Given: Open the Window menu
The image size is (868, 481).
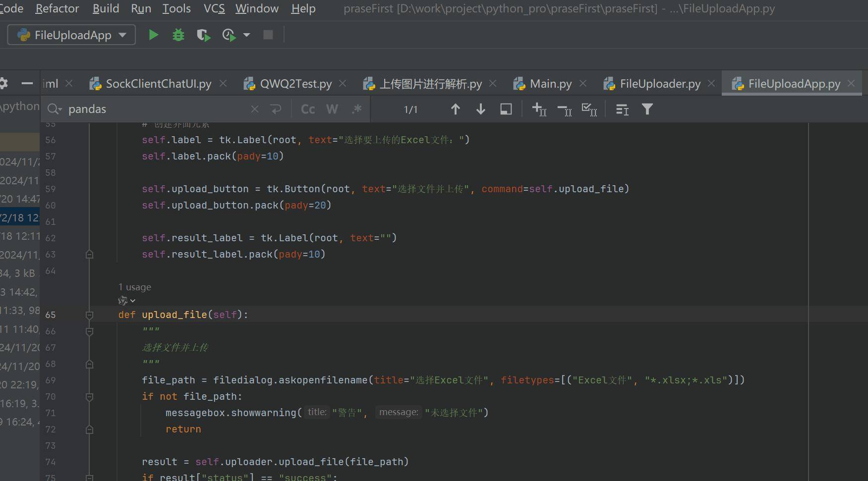Looking at the screenshot, I should tap(257, 8).
